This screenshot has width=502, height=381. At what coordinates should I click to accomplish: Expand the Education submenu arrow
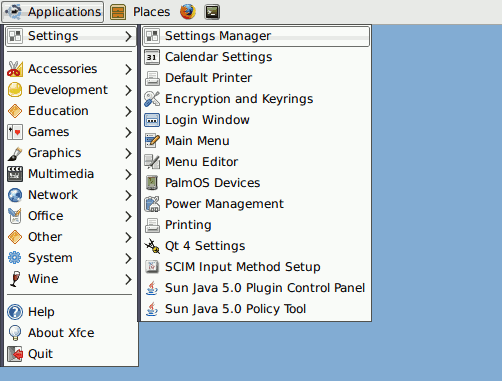[128, 111]
